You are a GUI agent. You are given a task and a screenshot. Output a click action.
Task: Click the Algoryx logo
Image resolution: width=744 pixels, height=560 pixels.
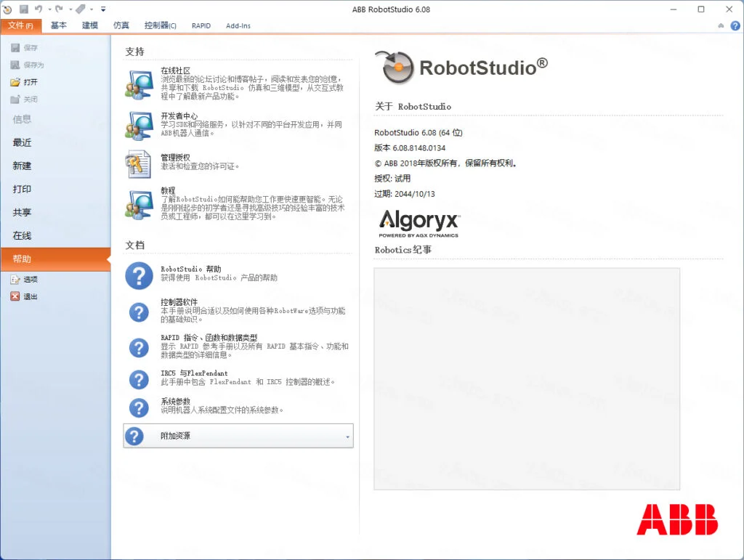pos(419,223)
